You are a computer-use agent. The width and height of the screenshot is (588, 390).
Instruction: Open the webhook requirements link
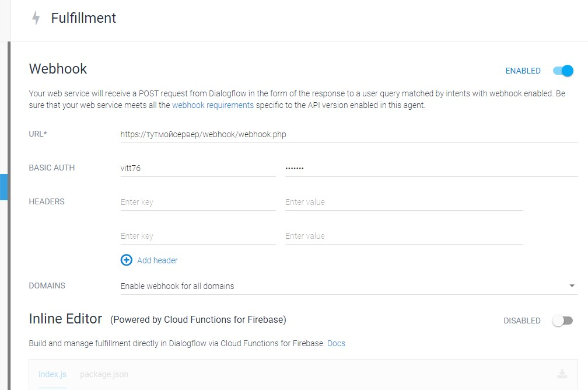[213, 106]
